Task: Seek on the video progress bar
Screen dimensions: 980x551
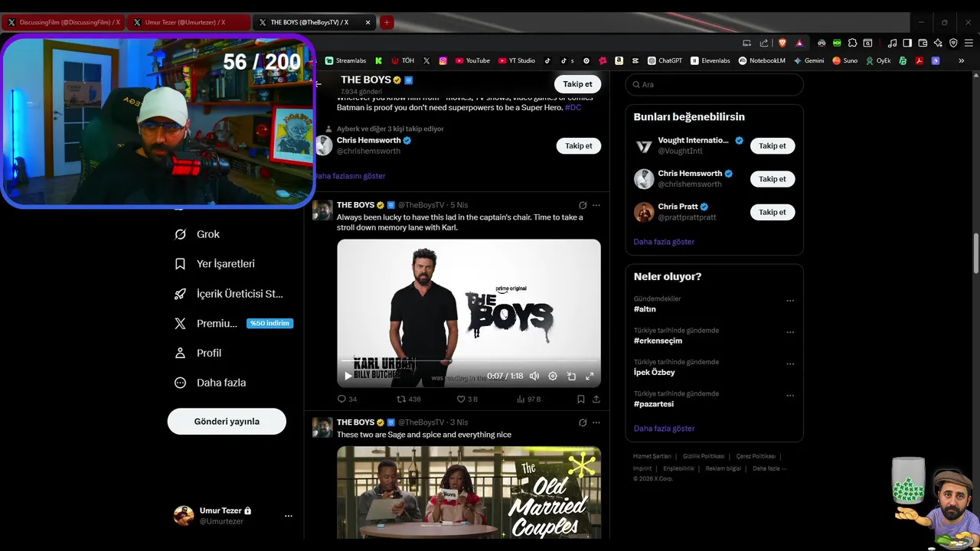Action: (x=469, y=360)
